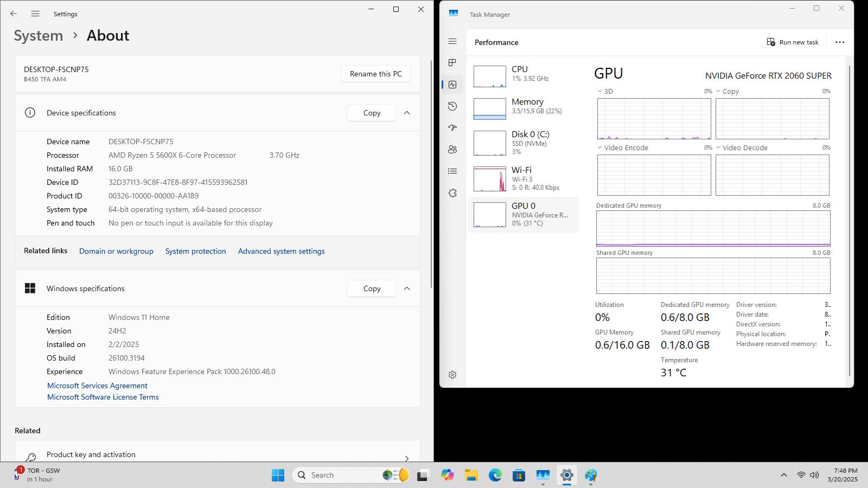Open App history icon in Task Manager sidebar
The image size is (868, 488).
452,106
